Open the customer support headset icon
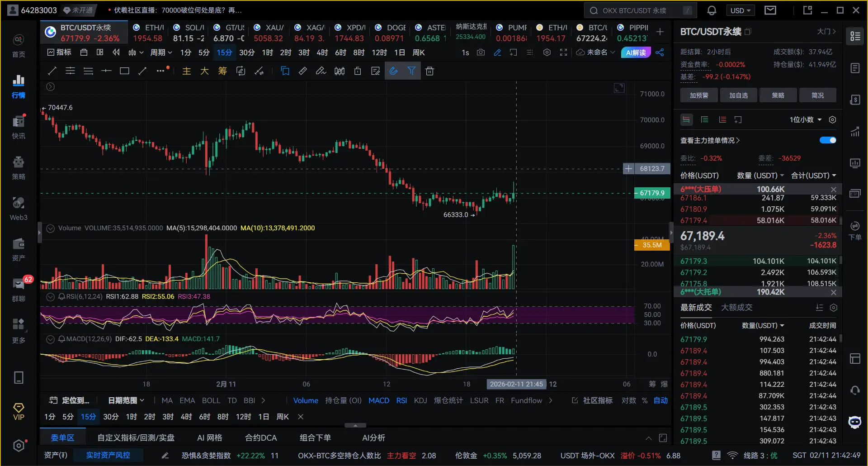868x466 pixels. point(855,390)
